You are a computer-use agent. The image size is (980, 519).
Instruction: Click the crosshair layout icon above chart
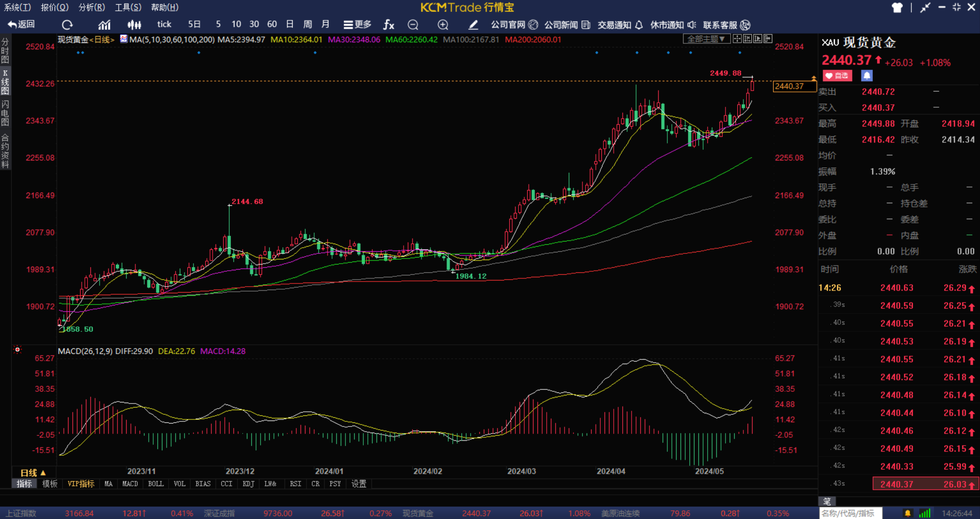point(737,39)
